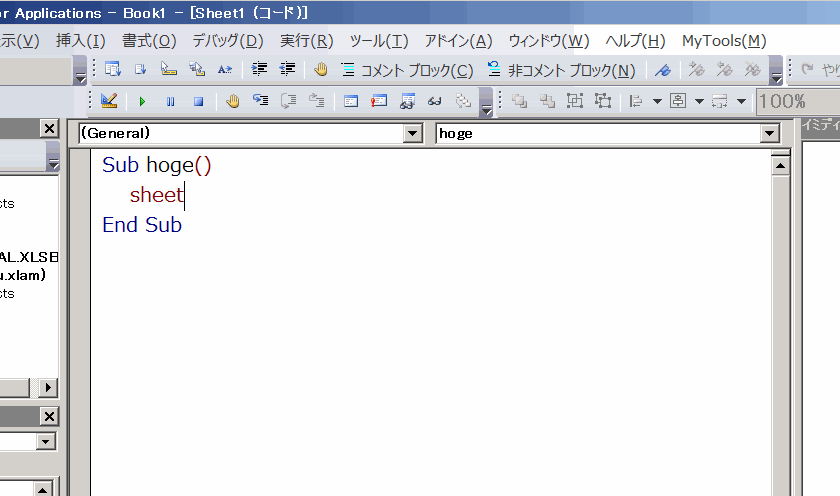Viewport: 840px width, 496px height.
Task: Click the 'Sub hoge()' code line
Action: 156,165
